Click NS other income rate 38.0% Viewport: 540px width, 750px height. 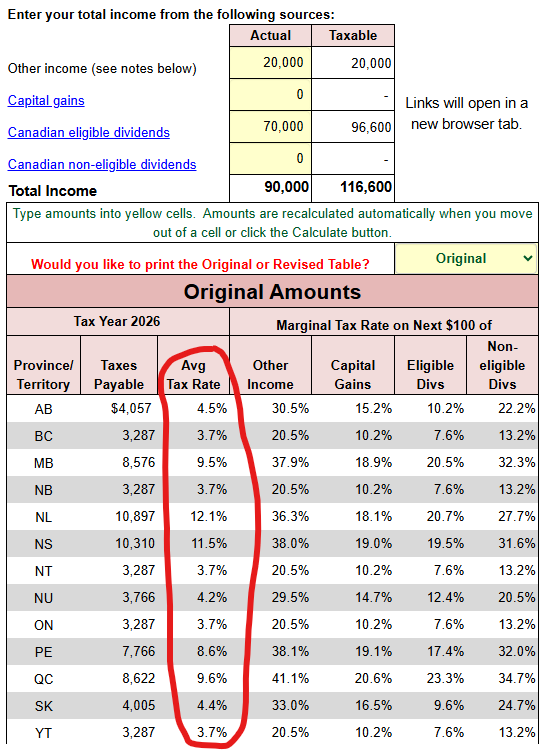point(290,543)
